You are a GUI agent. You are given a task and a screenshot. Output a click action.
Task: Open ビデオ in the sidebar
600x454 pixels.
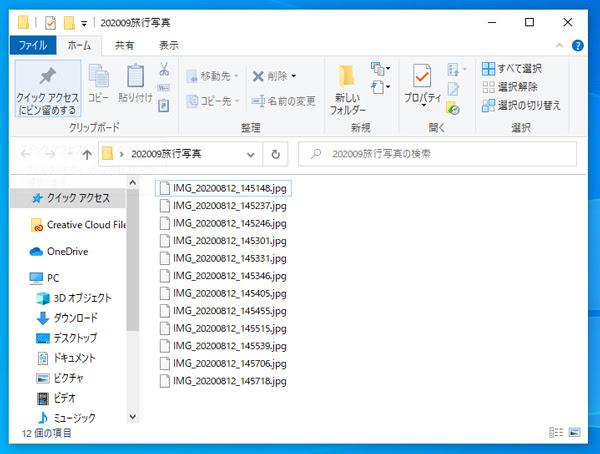56,398
